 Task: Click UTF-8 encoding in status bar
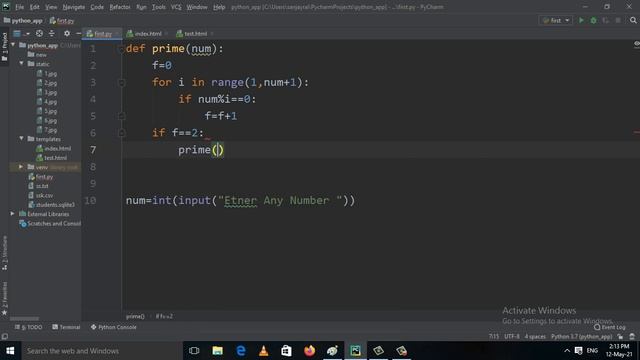point(512,336)
